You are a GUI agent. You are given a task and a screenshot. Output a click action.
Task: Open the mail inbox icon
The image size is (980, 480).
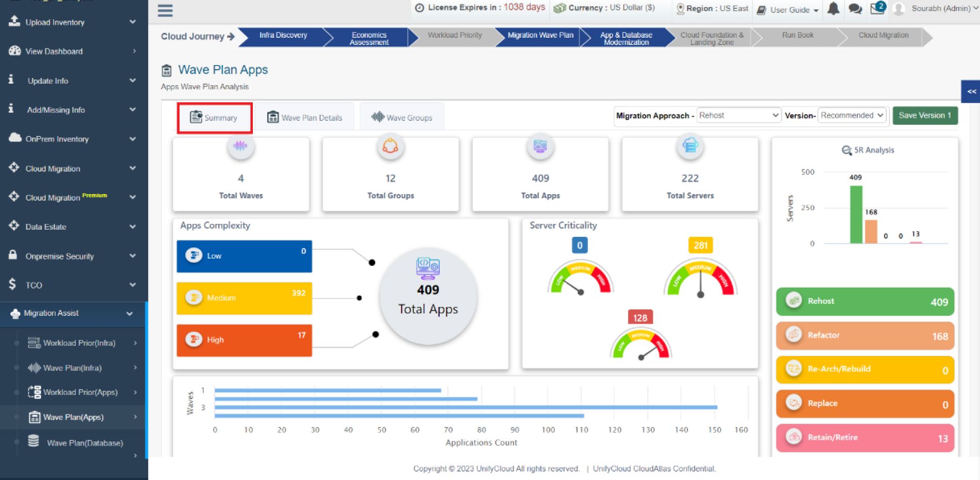click(877, 8)
